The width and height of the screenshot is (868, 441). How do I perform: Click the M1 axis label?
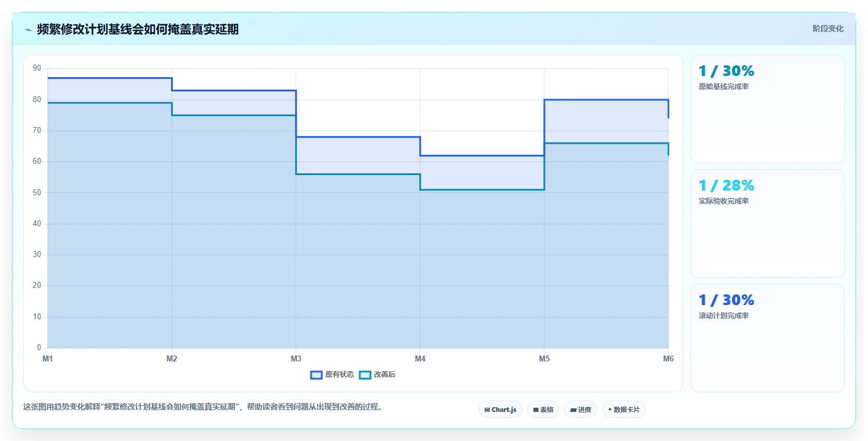coord(47,358)
